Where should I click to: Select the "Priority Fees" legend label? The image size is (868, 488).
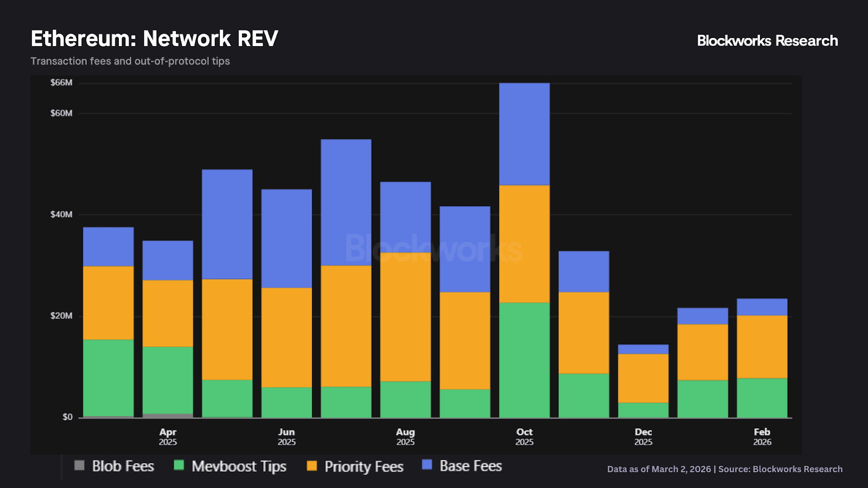[x=364, y=466]
